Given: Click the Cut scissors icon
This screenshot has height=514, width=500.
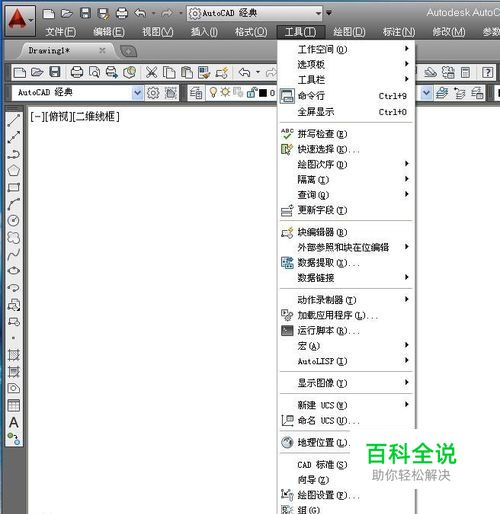Looking at the screenshot, I should click(151, 72).
